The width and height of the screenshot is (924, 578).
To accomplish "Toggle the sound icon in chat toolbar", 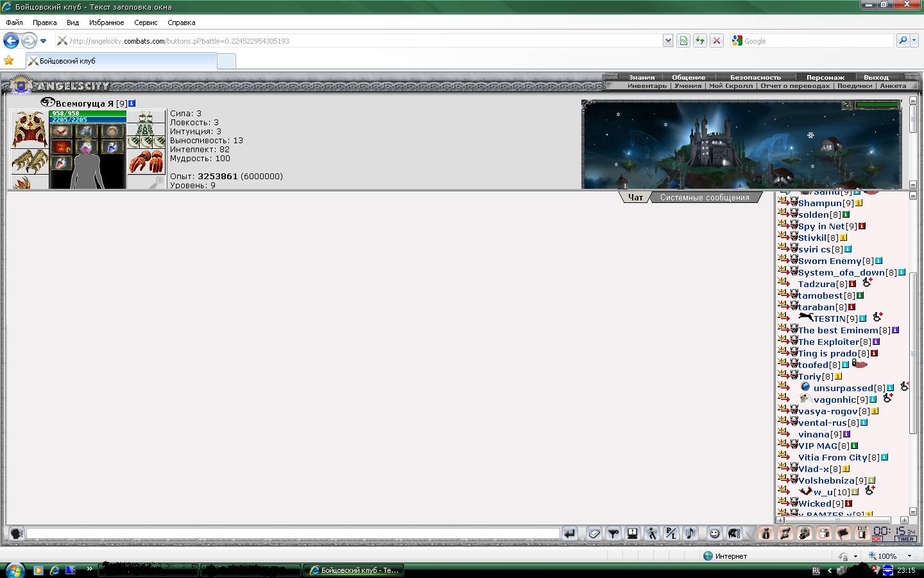I will pyautogui.click(x=690, y=534).
